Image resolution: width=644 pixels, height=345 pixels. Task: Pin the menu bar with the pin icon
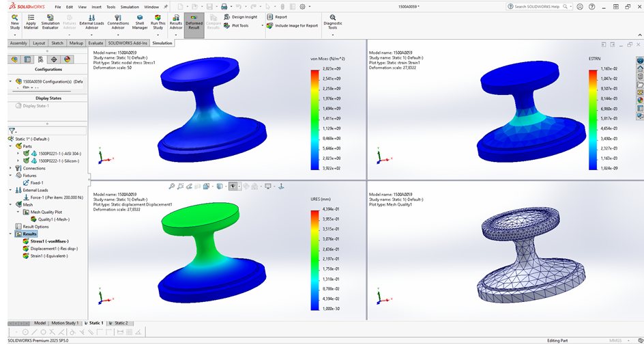pos(166,7)
